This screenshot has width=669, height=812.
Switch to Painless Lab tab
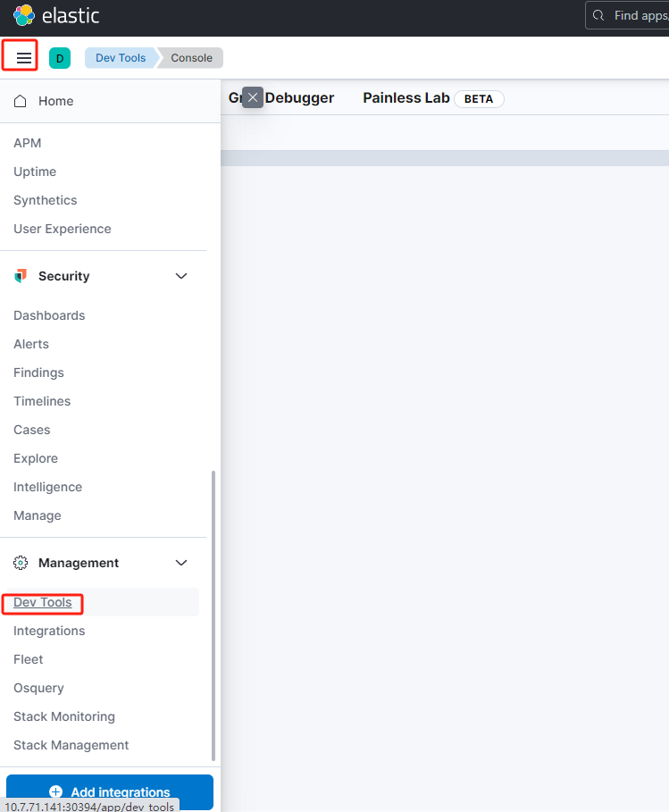pos(406,98)
